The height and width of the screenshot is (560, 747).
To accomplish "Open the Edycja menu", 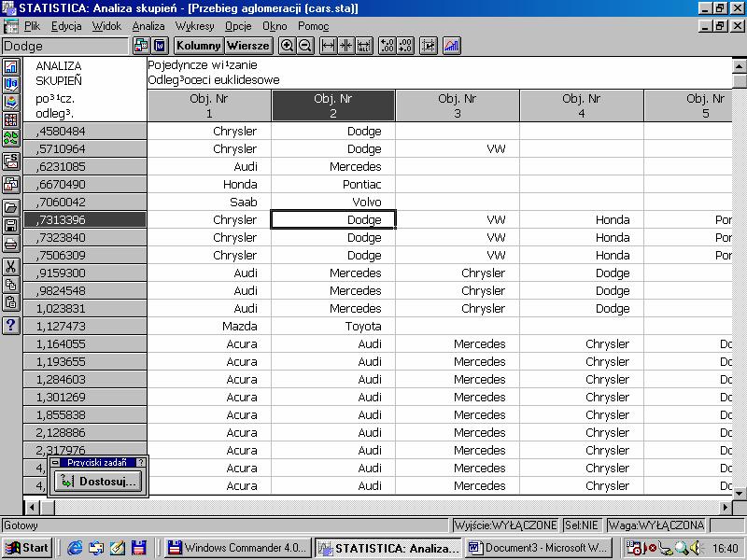I will (x=66, y=26).
